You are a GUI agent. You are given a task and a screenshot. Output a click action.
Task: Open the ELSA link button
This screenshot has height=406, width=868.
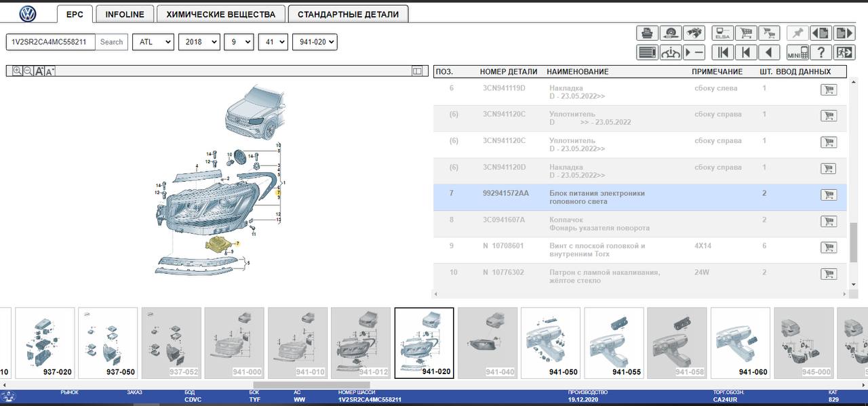click(723, 33)
